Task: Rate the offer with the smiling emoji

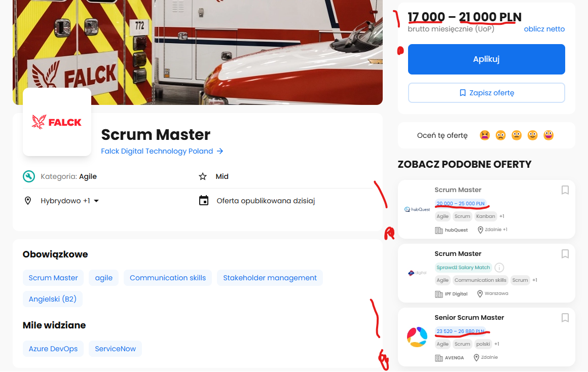Action: coord(532,135)
